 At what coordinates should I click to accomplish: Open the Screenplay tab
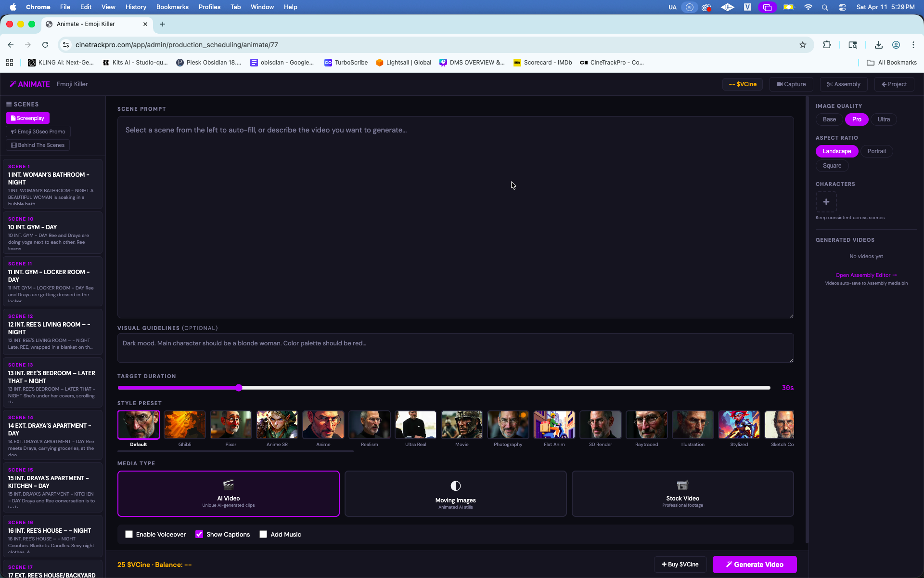27,118
